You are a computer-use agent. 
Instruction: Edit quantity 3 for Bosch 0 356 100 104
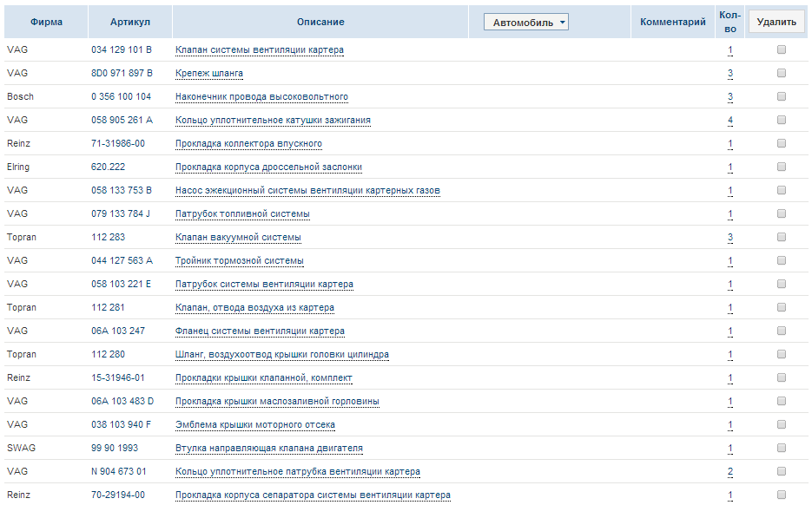click(730, 97)
